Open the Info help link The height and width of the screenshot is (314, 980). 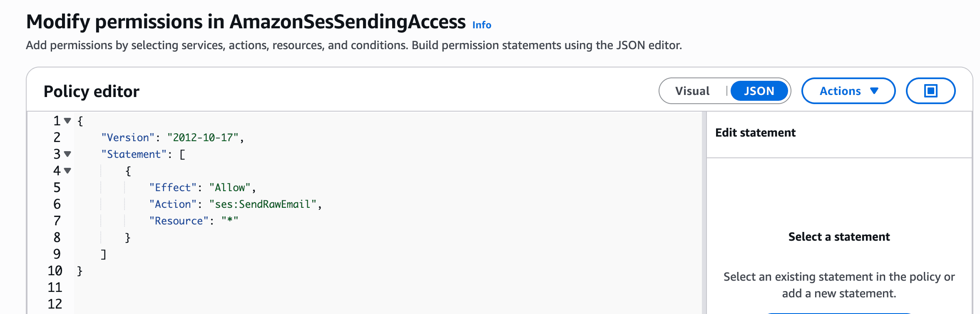pyautogui.click(x=481, y=25)
